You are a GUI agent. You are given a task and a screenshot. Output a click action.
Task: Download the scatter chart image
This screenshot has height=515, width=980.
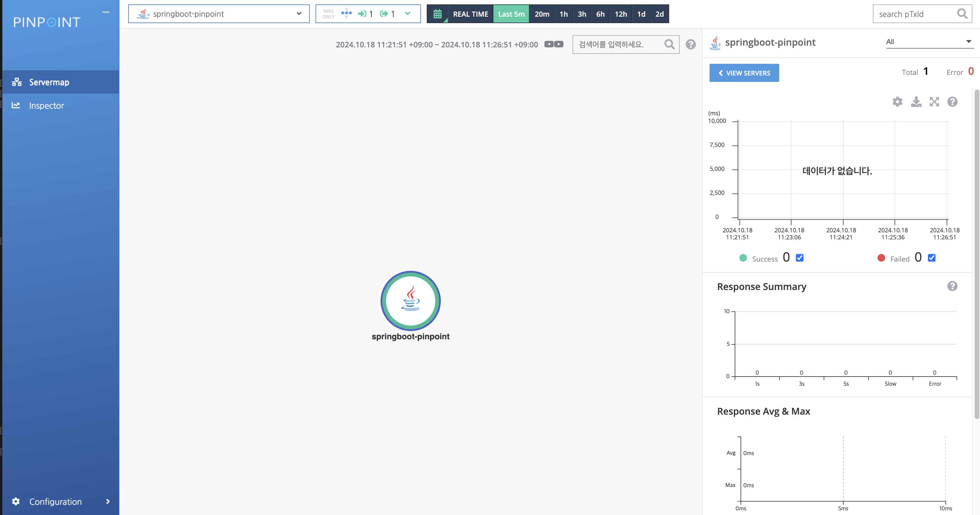pos(916,102)
